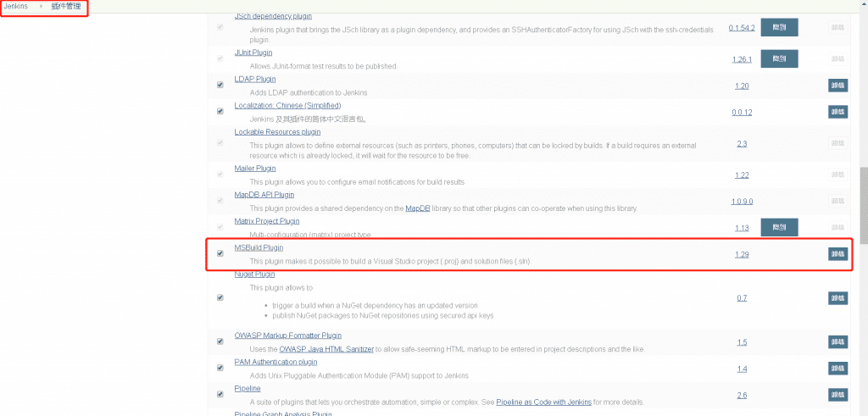Open the LDAP Plugin link
The image size is (868, 416).
click(x=254, y=79)
